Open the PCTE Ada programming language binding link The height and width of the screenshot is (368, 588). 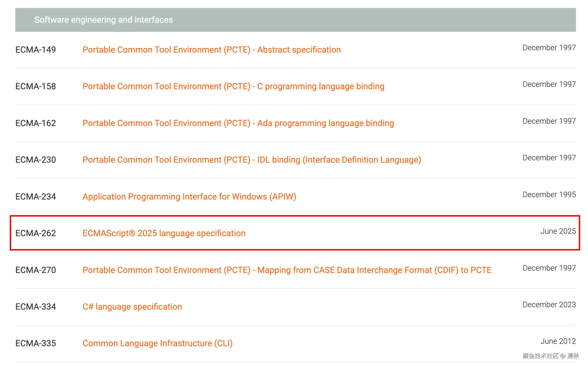click(x=238, y=123)
